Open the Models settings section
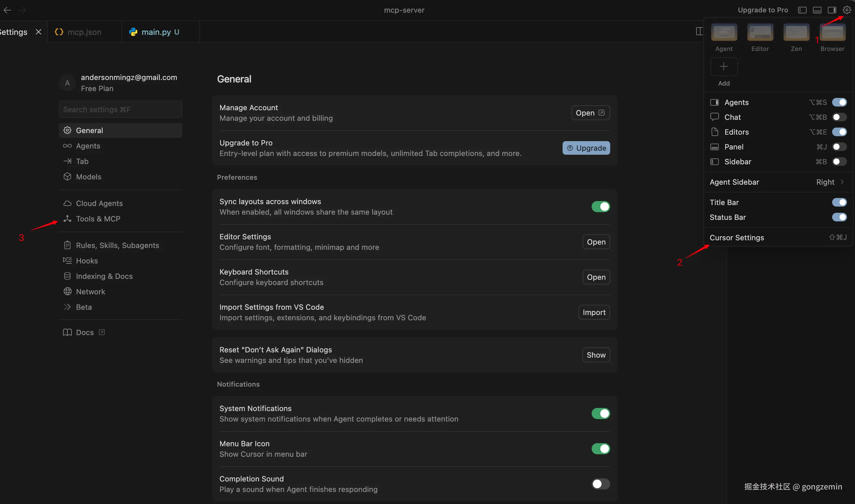 pyautogui.click(x=121, y=177)
